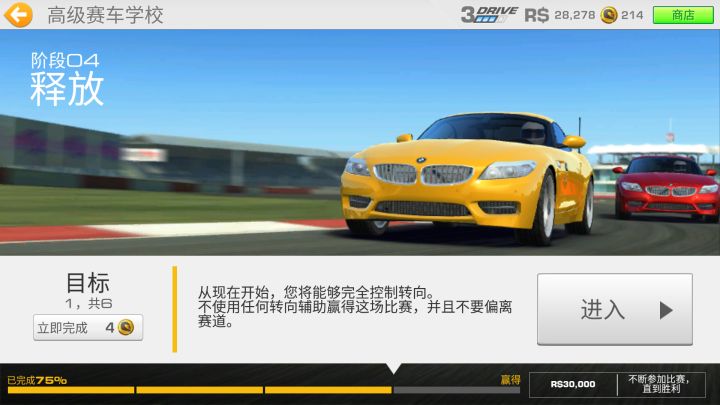Click the 进入 enter button
This screenshot has width=720, height=405.
point(615,309)
